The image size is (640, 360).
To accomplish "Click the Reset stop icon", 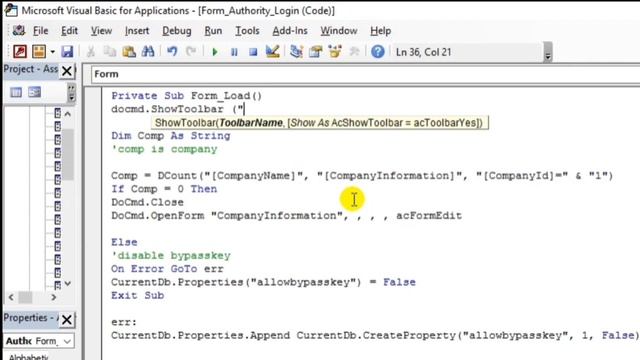I will [x=253, y=52].
